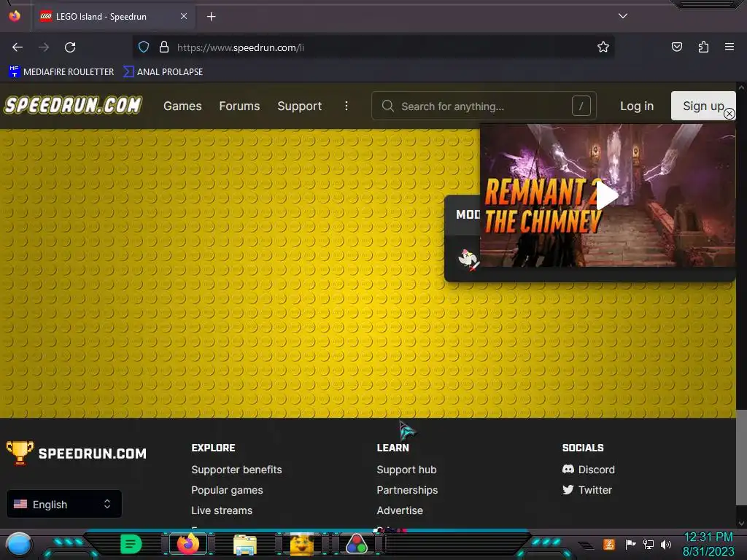This screenshot has width=747, height=560.
Task: Click the address bar URL
Action: (241, 47)
